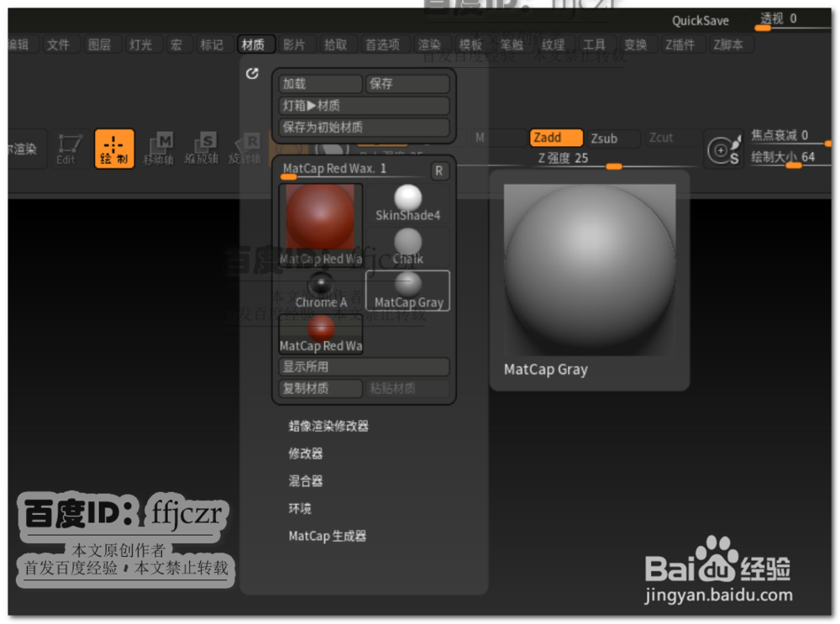
Task: Choose the Chalk material sphere
Action: 407,246
